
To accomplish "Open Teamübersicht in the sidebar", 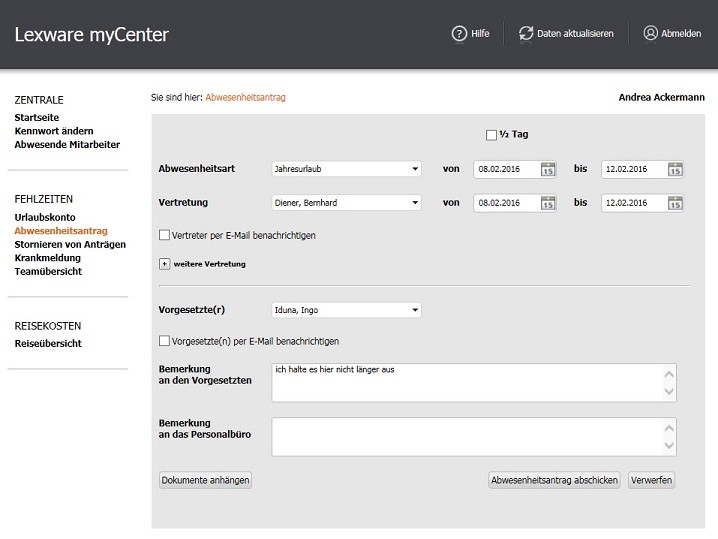I will [x=48, y=272].
